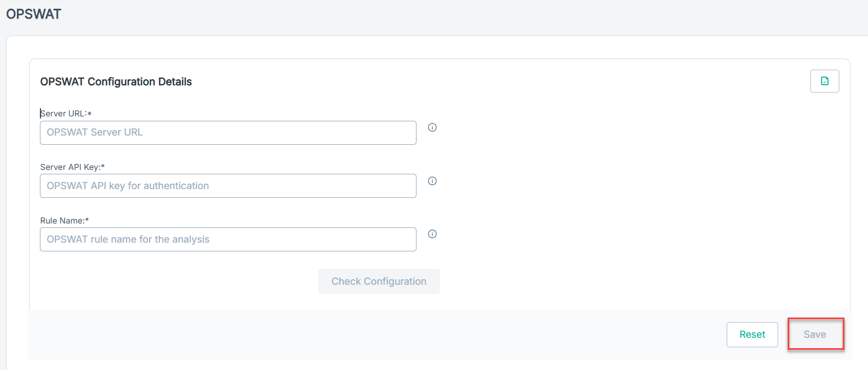
Task: Click the Server URL field label
Action: (63, 114)
